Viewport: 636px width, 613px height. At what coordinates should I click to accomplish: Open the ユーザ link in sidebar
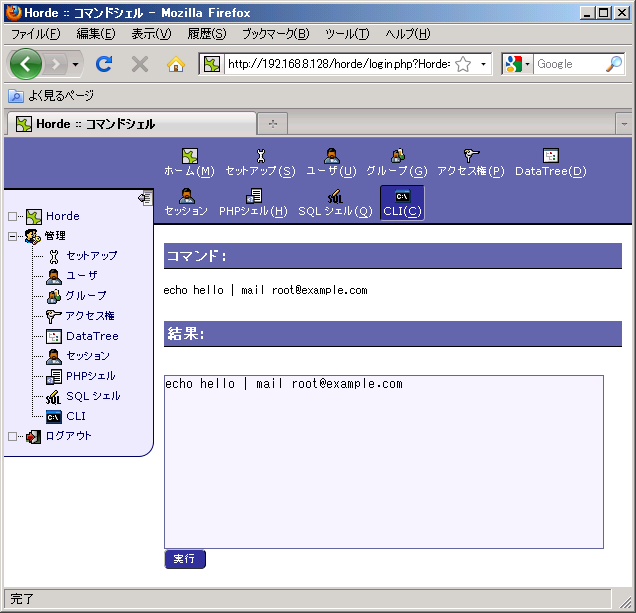82,276
